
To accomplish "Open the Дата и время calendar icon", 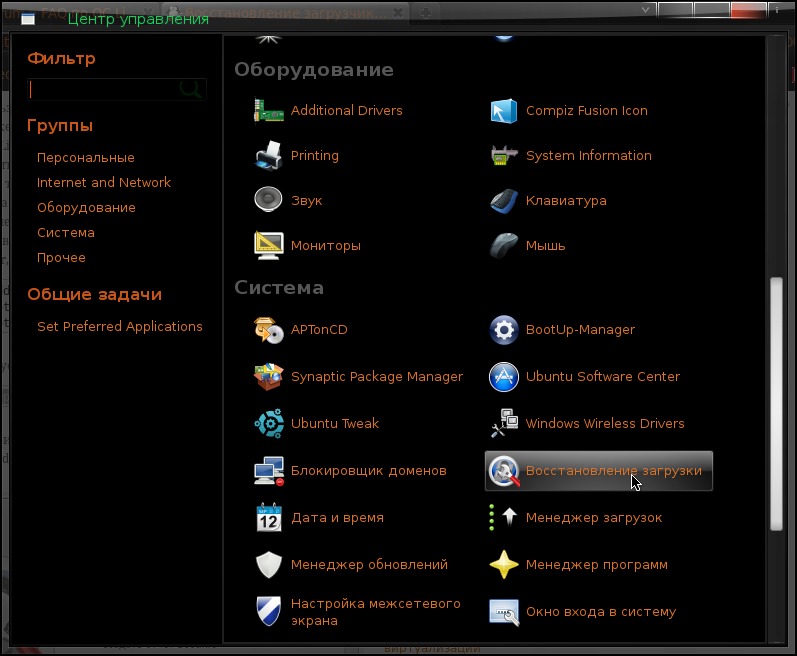I will pos(268,517).
